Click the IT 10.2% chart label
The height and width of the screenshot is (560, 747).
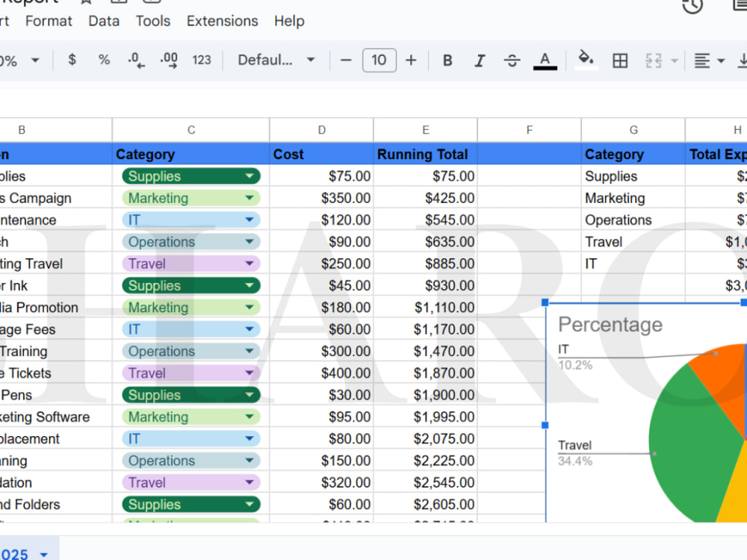575,357
